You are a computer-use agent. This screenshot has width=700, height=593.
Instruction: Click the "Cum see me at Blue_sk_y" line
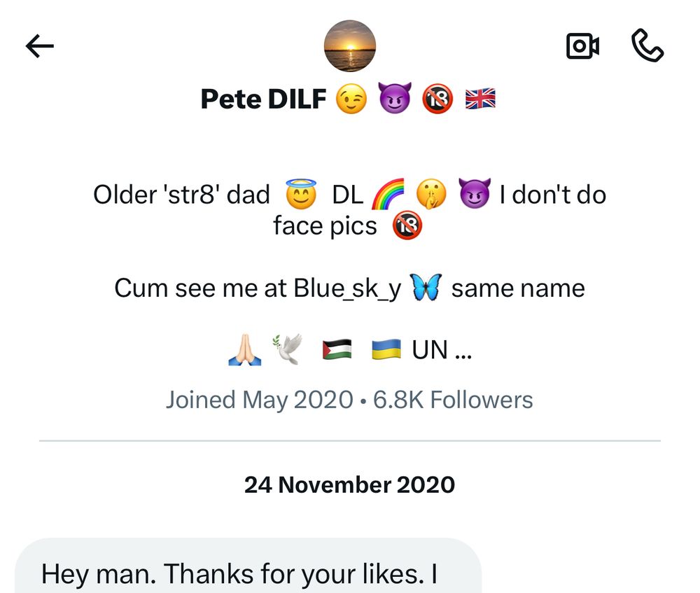258,288
